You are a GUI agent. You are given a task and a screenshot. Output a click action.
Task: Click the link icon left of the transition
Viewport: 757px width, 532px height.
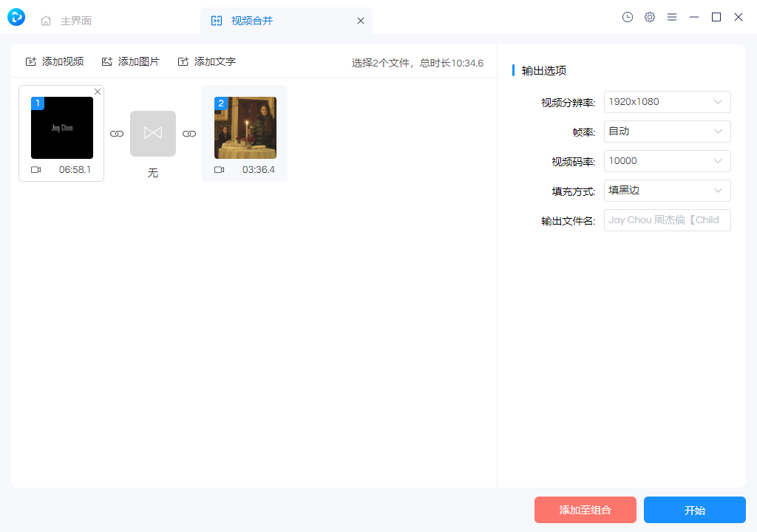(117, 134)
